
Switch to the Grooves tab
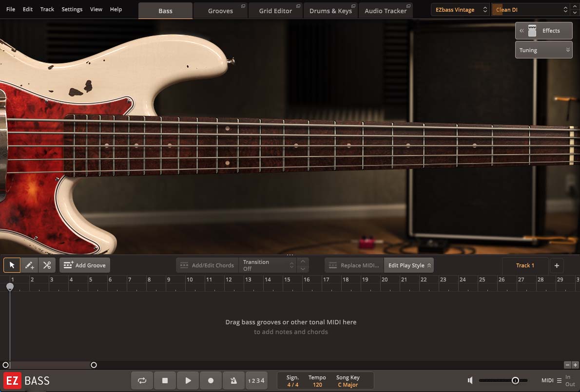coord(220,10)
